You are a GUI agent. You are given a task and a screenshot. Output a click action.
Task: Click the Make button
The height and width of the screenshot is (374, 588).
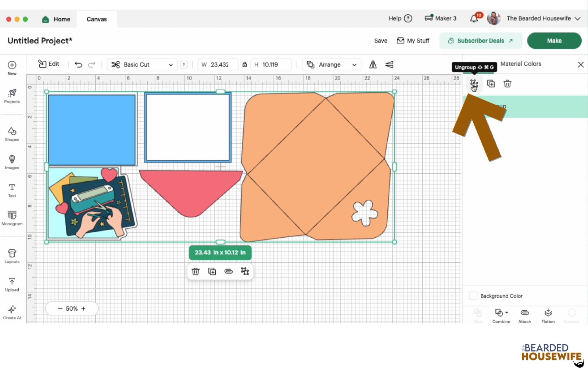click(x=554, y=40)
